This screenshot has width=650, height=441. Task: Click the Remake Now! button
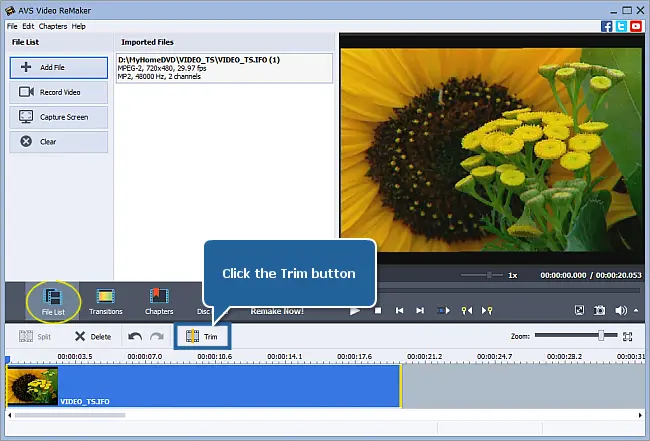point(277,311)
